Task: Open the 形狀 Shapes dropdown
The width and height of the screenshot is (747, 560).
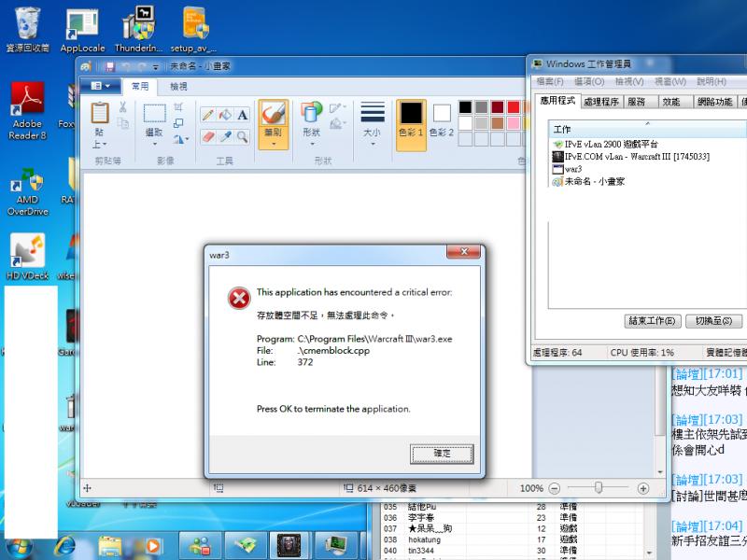Action: 311,145
